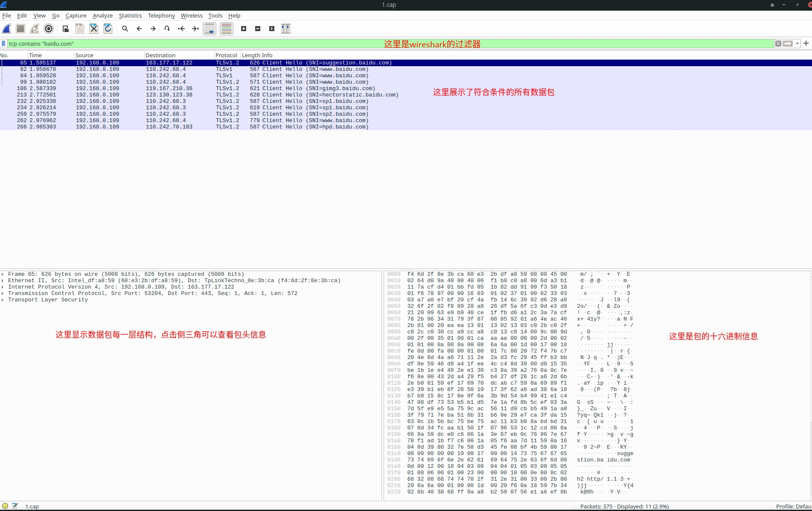Toggle packet colorization rules
This screenshot has width=812, height=511.
pyautogui.click(x=227, y=29)
